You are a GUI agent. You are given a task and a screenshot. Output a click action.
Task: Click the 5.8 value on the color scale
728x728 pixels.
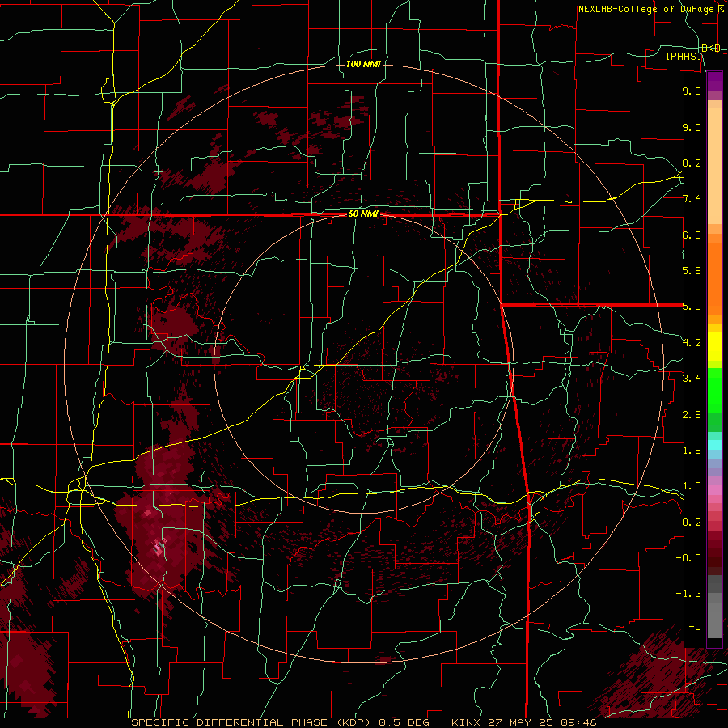(692, 271)
